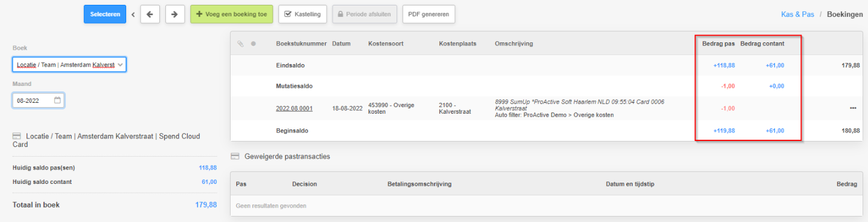Click the Selecteren button
The height and width of the screenshot is (222, 868).
pos(105,14)
